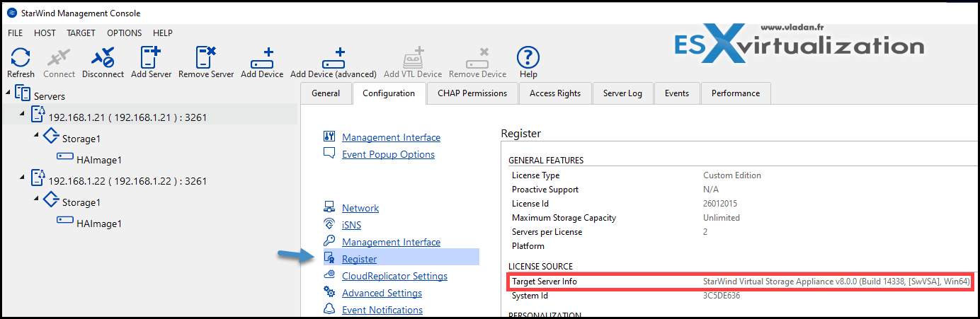Switch to the General tab
Screen dimensions: 980x319
(326, 93)
